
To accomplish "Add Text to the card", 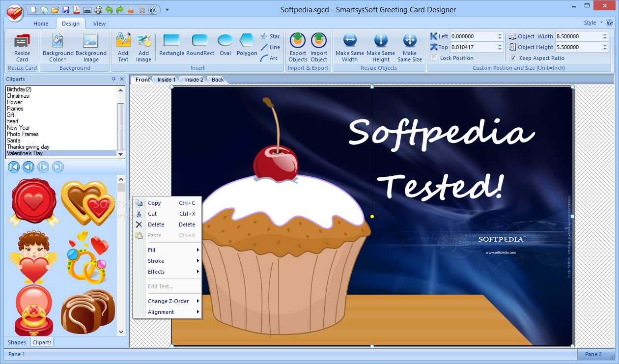I will point(123,48).
